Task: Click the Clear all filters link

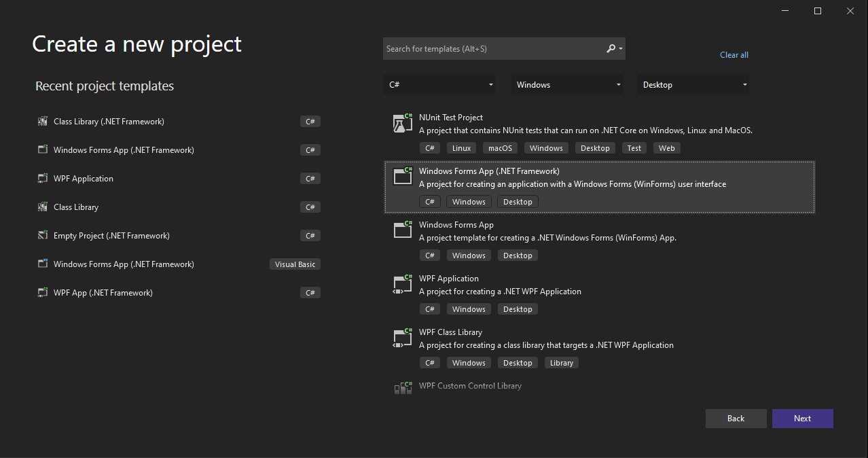Action: 734,55
